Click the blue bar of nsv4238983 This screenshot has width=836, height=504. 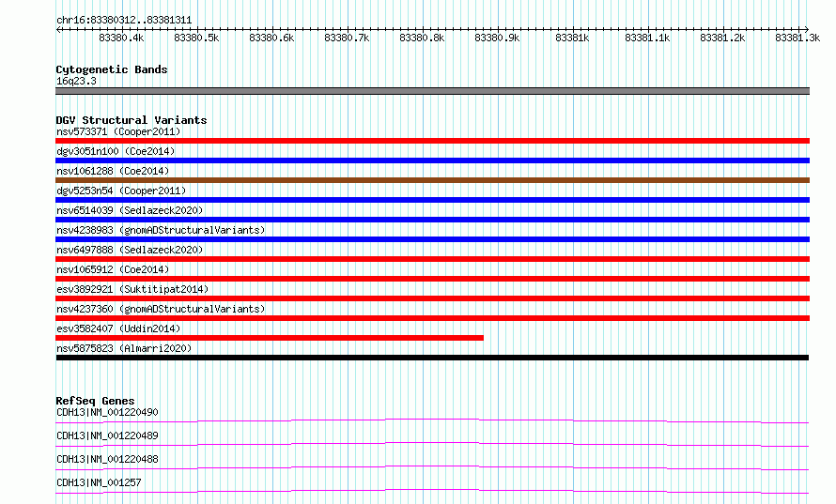[432, 239]
